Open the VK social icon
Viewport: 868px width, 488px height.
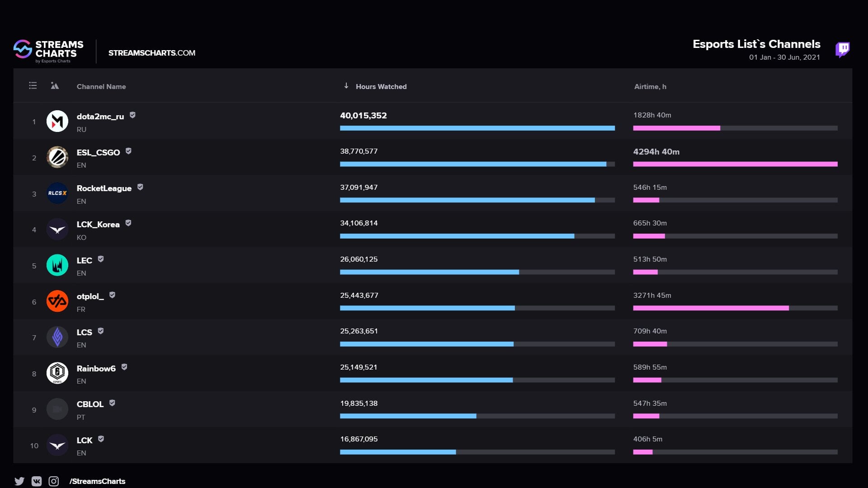(x=37, y=481)
